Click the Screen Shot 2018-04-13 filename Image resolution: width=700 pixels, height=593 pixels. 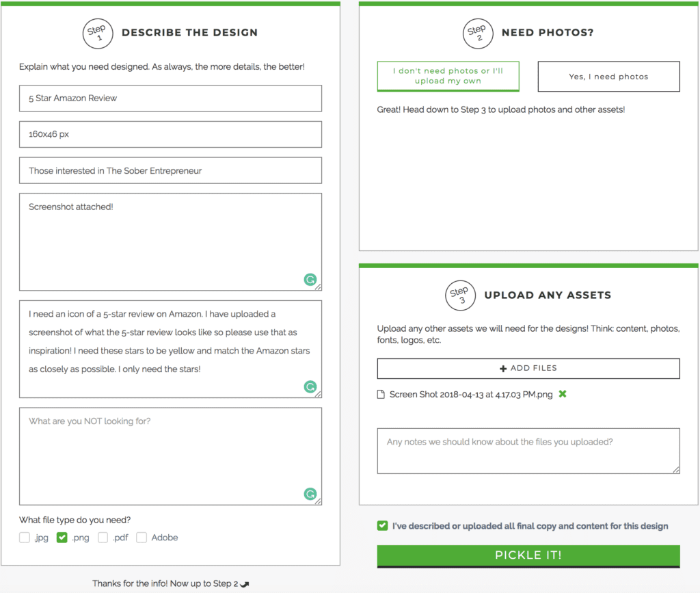[471, 394]
